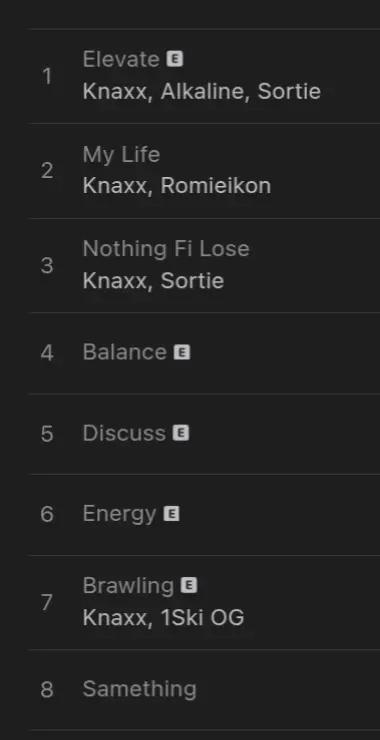
Task: Play the song Balance
Action: coord(125,352)
